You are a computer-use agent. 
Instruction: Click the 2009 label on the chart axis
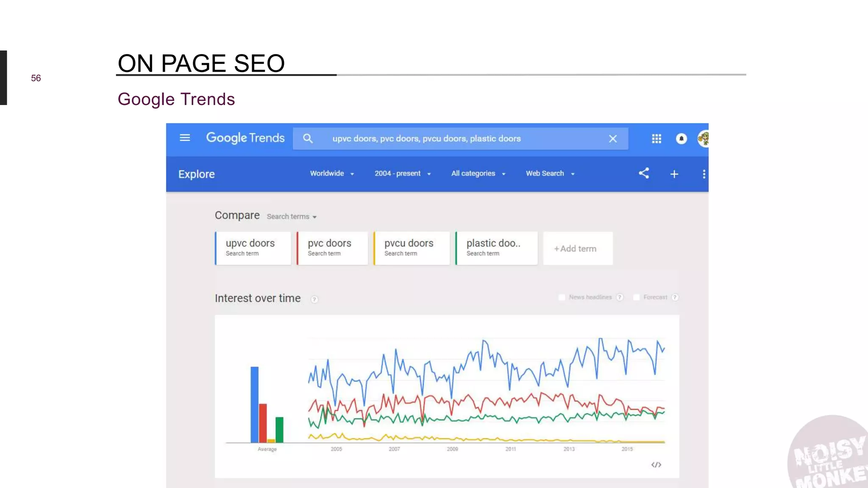click(453, 449)
